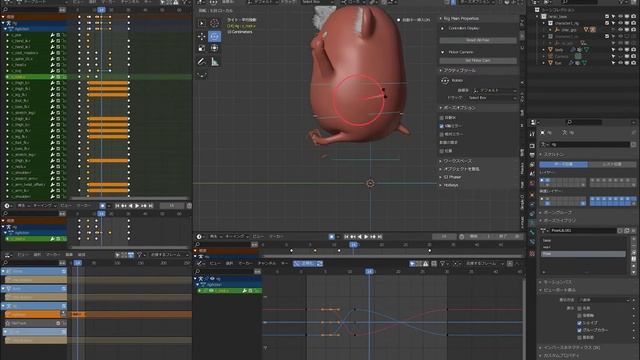Open the 編集 menu in NLA editor
Viewport: 640px width, 360px height.
(69, 255)
